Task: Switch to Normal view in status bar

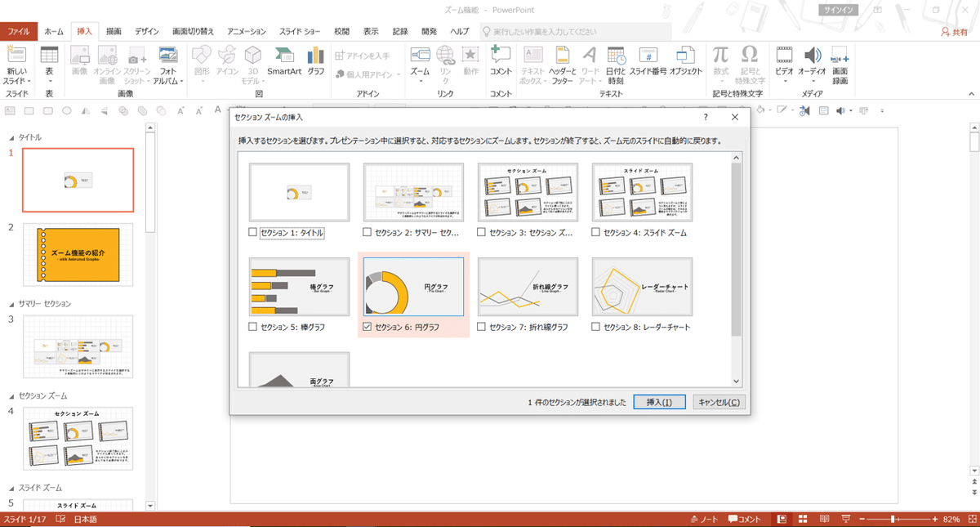Action: point(782,520)
